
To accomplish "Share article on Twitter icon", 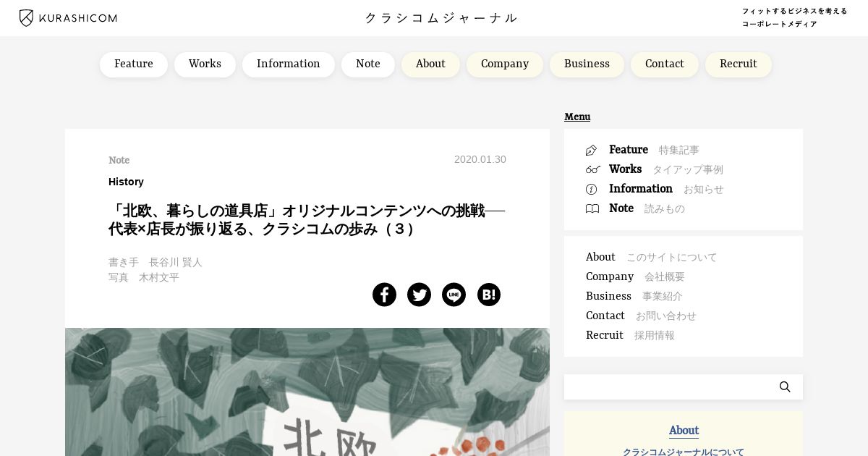I will [x=419, y=295].
